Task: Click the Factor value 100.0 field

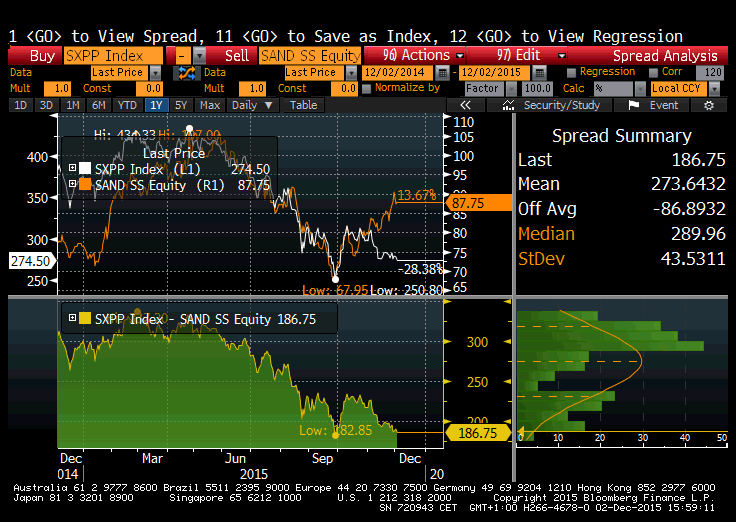Action: pos(537,89)
